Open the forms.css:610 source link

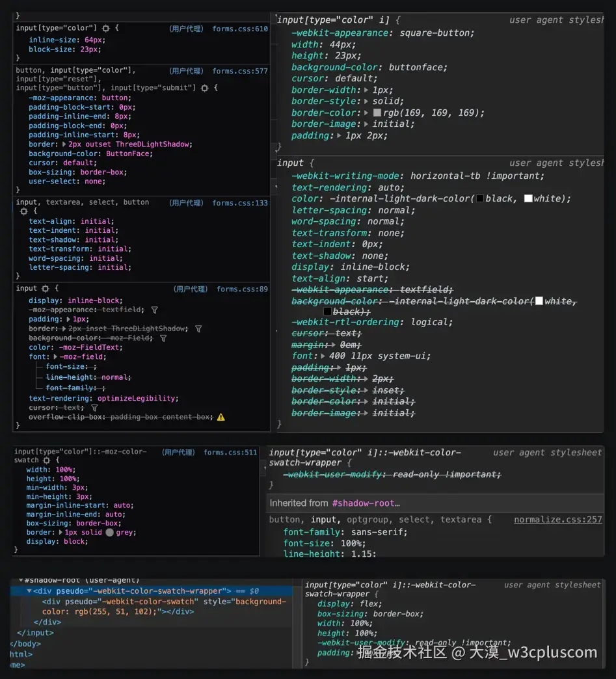click(240, 29)
